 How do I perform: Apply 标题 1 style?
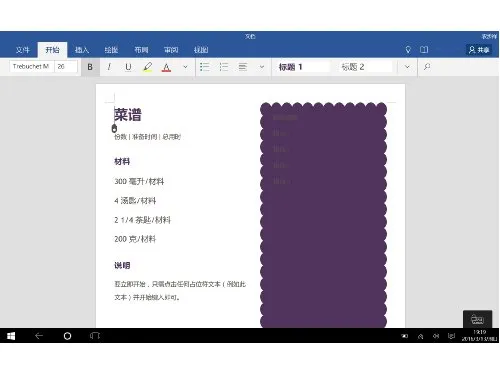tap(302, 67)
